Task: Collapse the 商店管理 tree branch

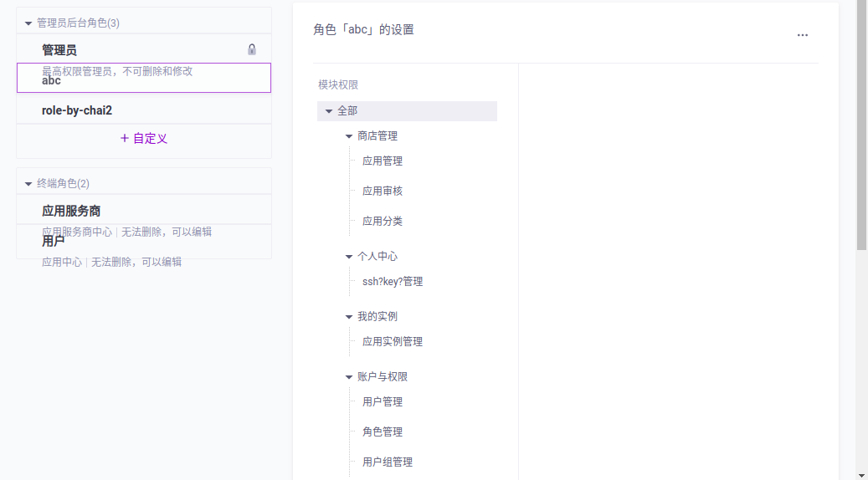Action: pyautogui.click(x=349, y=136)
